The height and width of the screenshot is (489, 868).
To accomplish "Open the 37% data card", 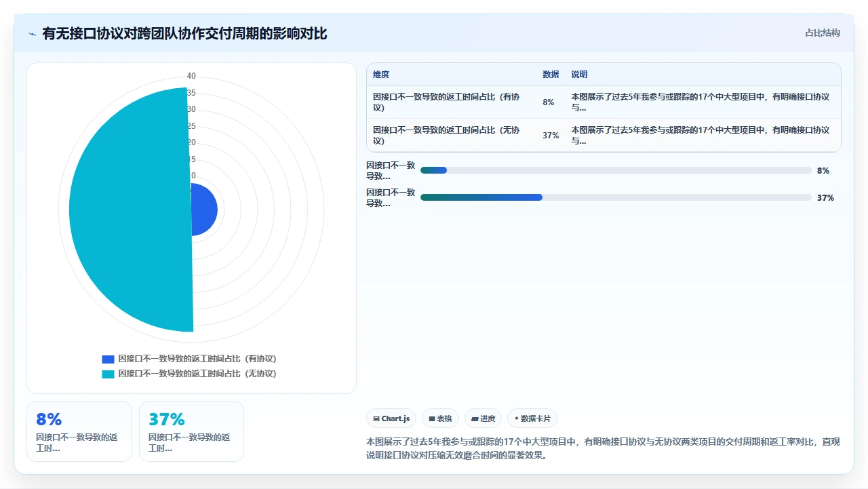I will pos(191,431).
